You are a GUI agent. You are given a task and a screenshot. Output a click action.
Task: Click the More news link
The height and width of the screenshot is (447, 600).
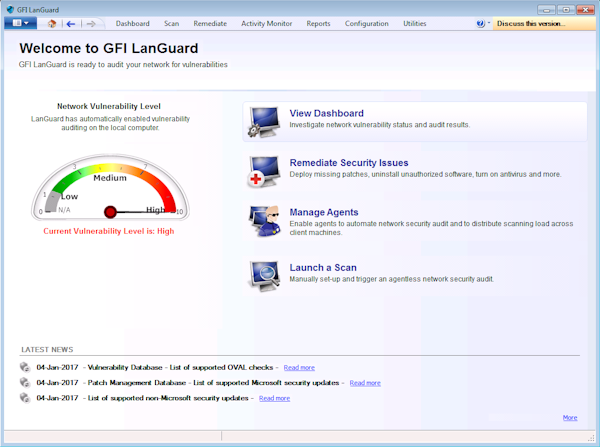coord(570,418)
